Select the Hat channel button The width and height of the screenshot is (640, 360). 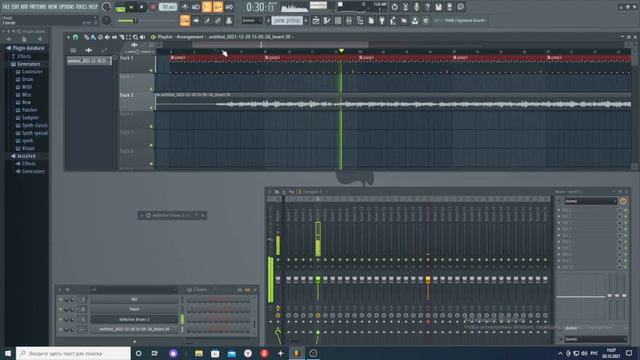pyautogui.click(x=134, y=299)
